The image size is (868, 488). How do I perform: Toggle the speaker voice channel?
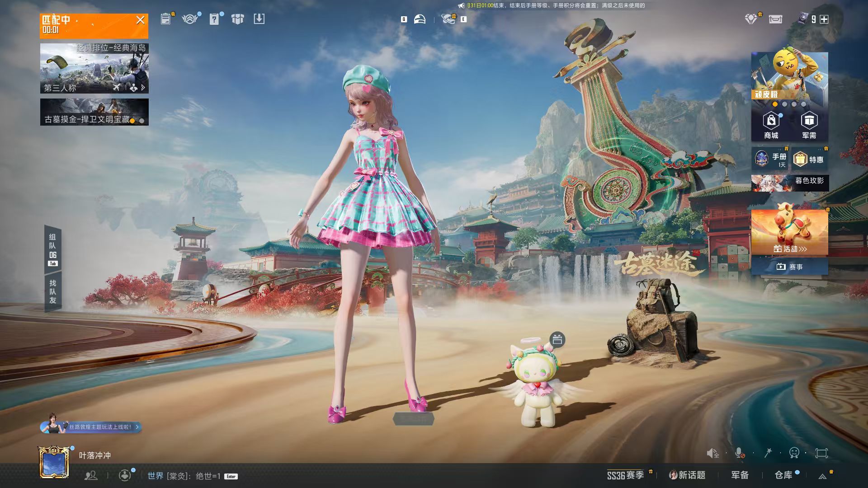pos(712,453)
